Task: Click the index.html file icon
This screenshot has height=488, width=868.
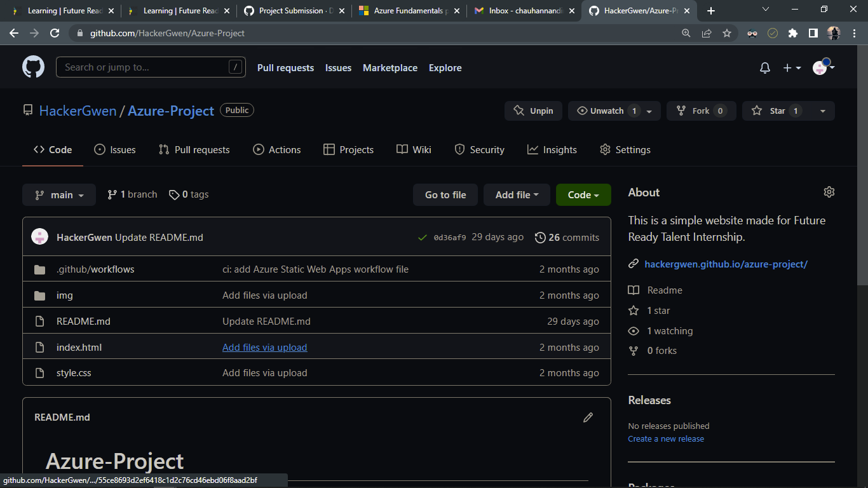Action: (x=39, y=348)
